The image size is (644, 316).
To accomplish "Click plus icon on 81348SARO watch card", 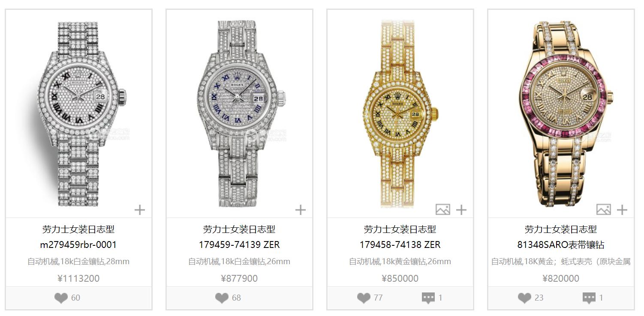I will click(622, 210).
